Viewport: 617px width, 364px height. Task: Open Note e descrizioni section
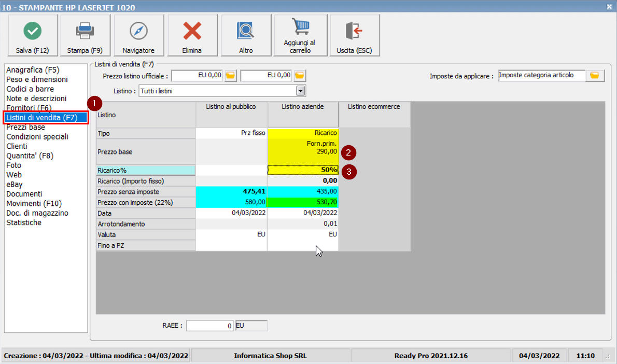tap(36, 99)
